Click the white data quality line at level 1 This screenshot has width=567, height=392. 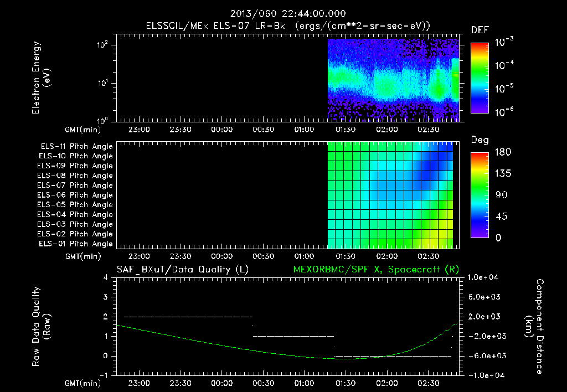pyautogui.click(x=293, y=336)
